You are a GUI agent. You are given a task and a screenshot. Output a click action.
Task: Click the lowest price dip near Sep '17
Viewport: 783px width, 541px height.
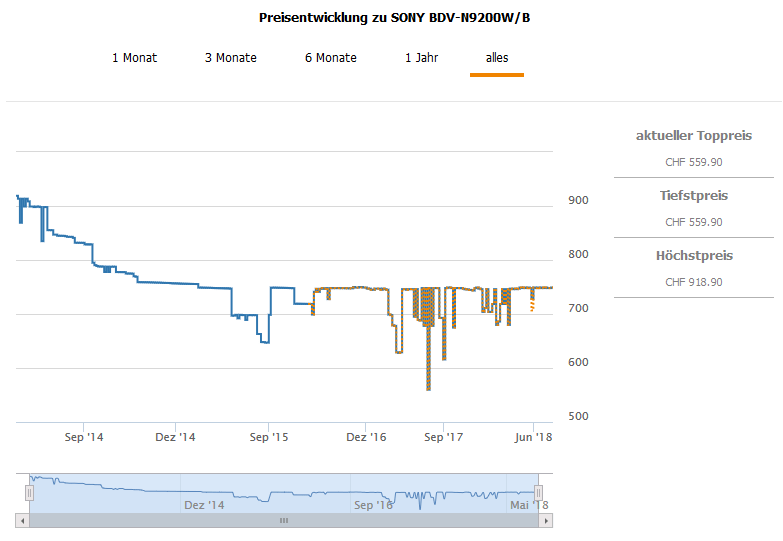(x=428, y=387)
